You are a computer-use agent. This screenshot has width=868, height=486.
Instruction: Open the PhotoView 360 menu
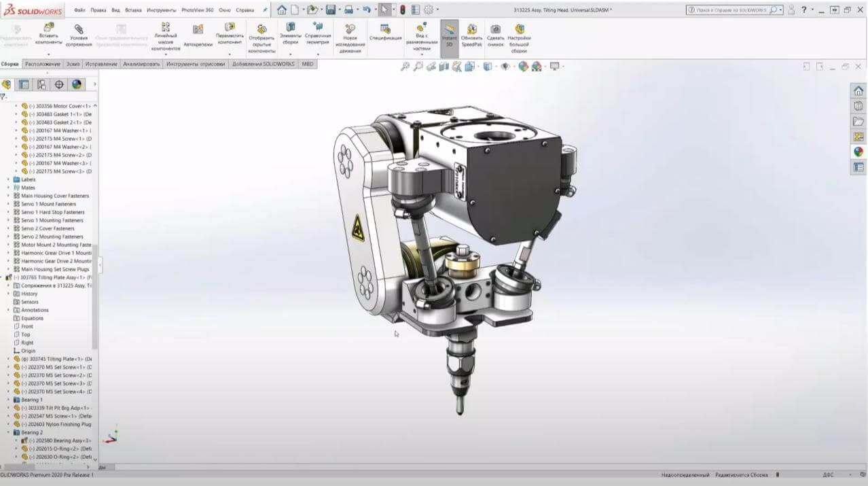point(198,10)
